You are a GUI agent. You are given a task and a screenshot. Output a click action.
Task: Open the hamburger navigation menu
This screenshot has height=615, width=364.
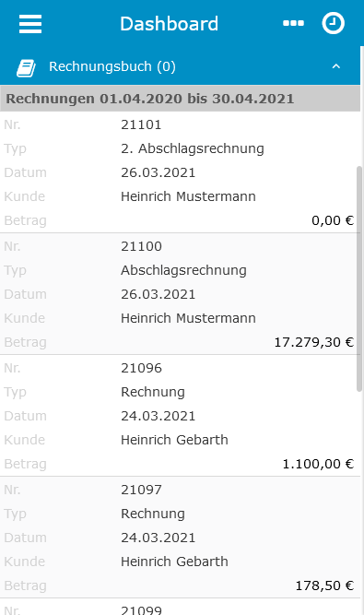coord(30,24)
